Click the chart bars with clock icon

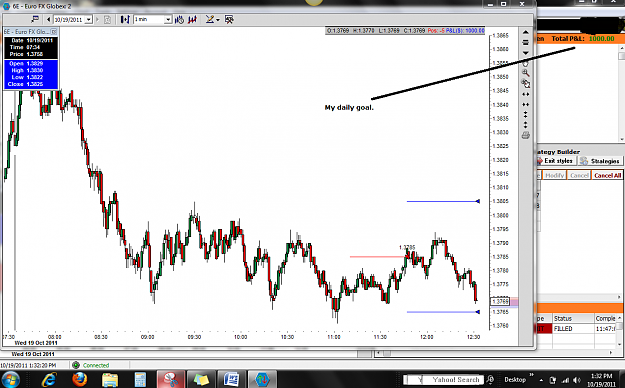click(x=179, y=19)
